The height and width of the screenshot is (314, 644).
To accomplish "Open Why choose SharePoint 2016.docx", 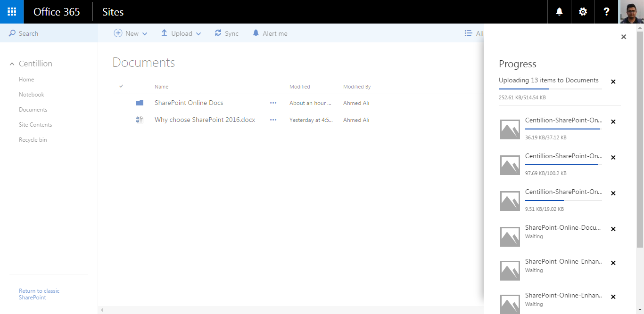I will pos(205,120).
